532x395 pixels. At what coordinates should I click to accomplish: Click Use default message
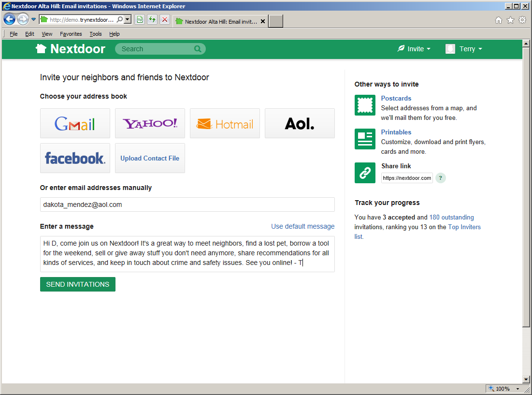coord(302,226)
